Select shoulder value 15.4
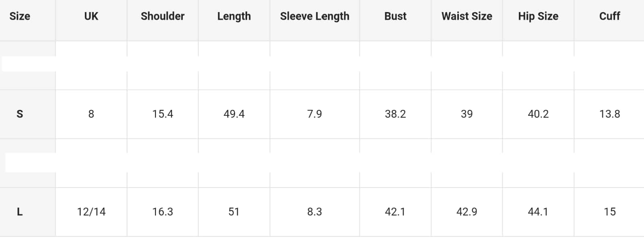644x239 pixels. pyautogui.click(x=163, y=114)
